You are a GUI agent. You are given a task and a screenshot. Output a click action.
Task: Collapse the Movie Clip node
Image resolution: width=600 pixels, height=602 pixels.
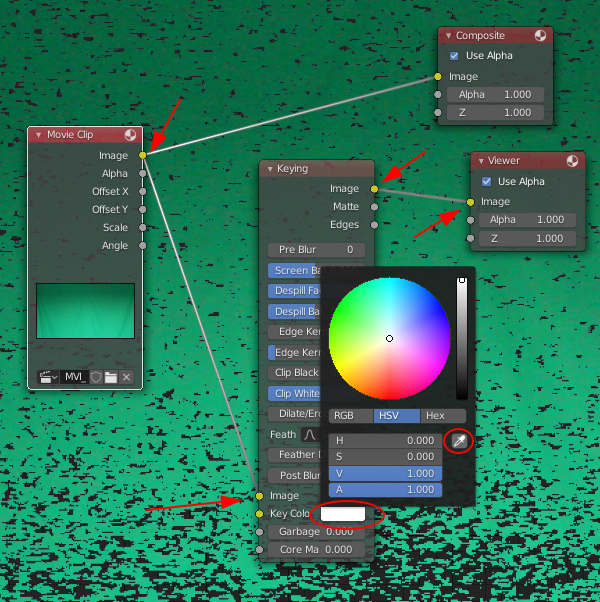(x=38, y=134)
